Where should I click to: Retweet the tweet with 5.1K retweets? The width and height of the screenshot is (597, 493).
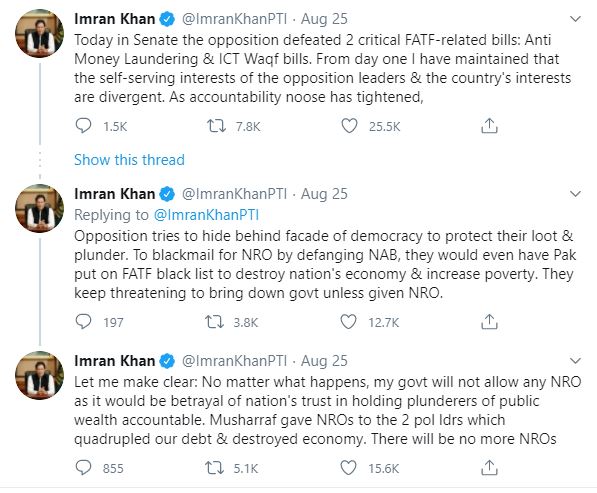[x=215, y=467]
